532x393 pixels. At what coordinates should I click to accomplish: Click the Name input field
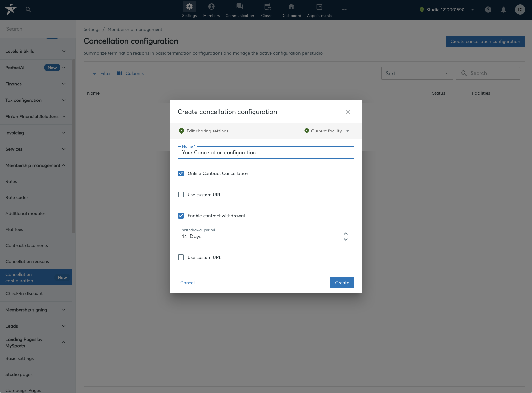click(266, 153)
